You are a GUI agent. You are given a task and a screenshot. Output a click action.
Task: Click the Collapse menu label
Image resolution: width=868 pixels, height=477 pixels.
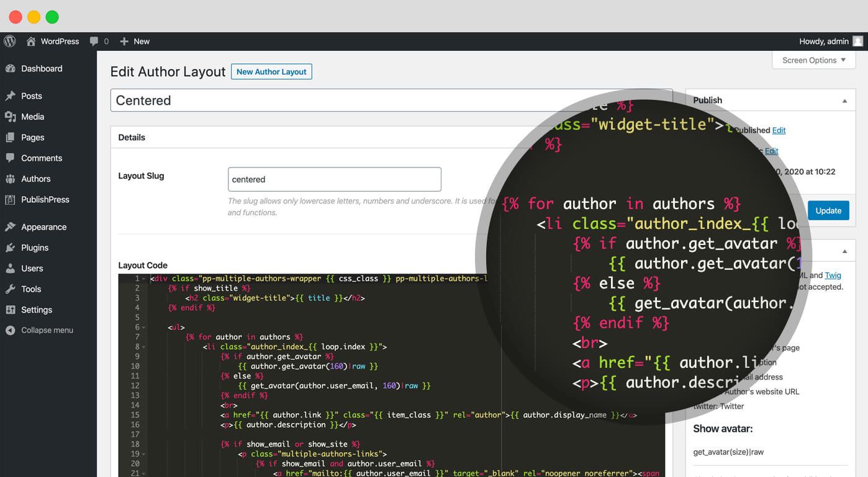47,331
